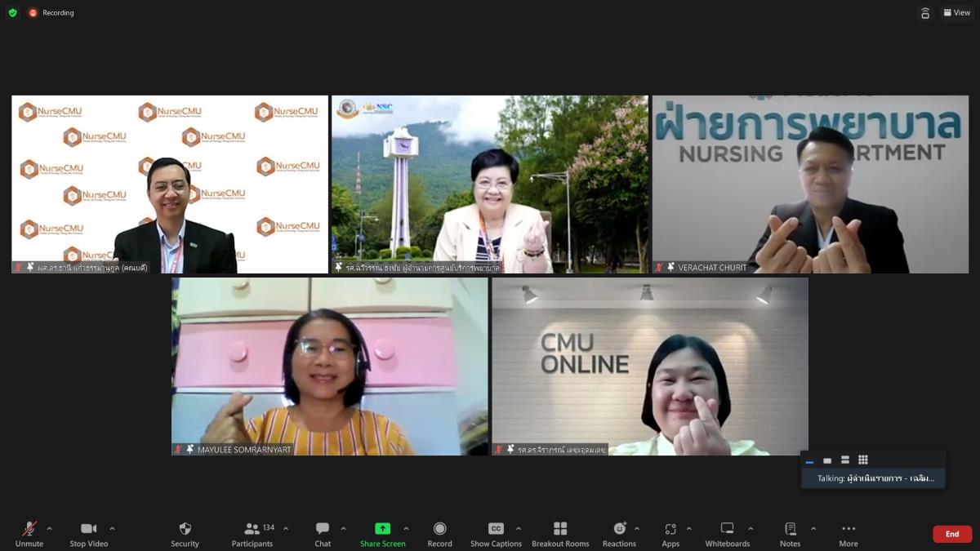This screenshot has width=980, height=551.
Task: Stop Video with the camera button
Action: [x=88, y=534]
